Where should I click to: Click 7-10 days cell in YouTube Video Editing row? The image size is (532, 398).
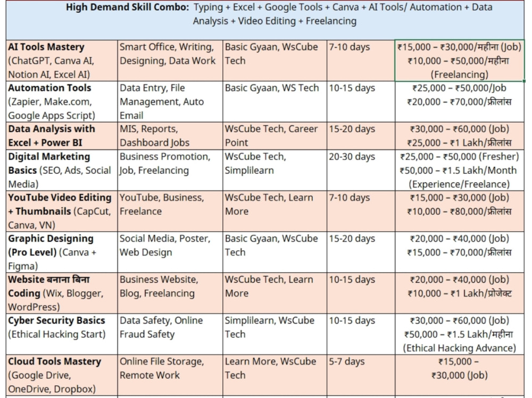(361, 211)
